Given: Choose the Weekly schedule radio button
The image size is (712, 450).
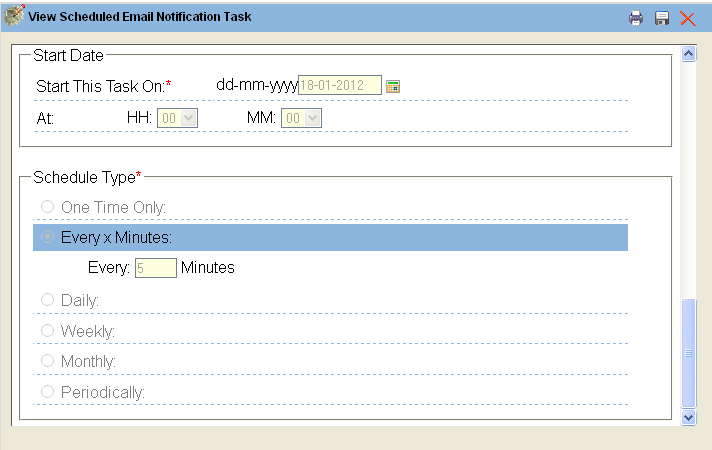Looking at the screenshot, I should [x=47, y=330].
